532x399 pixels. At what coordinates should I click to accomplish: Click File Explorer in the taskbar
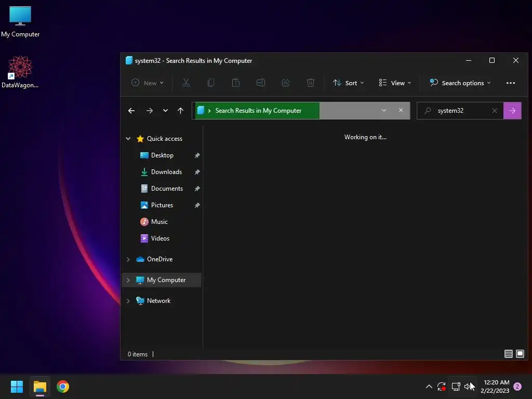(x=39, y=387)
